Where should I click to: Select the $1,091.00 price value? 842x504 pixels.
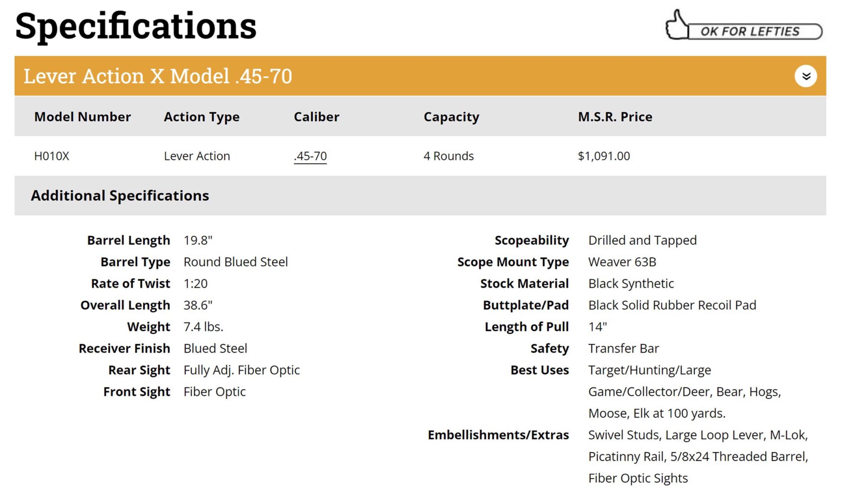(x=604, y=156)
